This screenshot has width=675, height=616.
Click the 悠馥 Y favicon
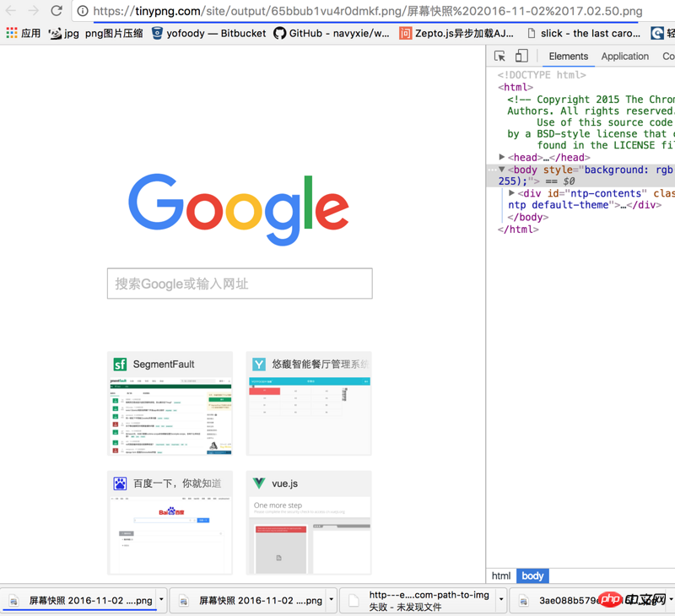coord(259,365)
